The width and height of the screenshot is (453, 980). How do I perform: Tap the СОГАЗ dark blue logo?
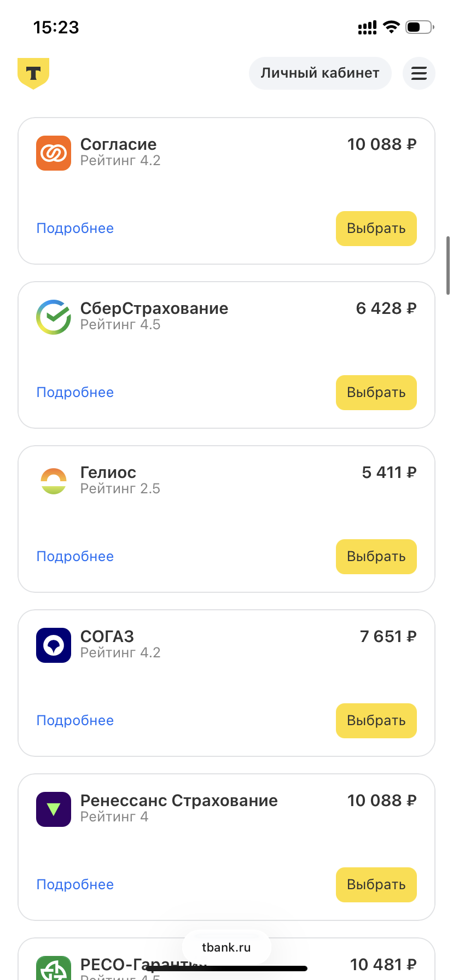pyautogui.click(x=54, y=645)
